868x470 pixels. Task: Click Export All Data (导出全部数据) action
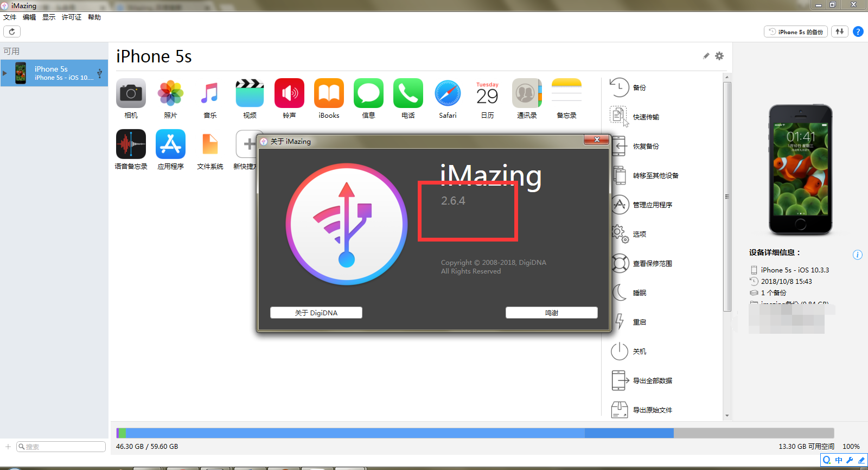click(641, 380)
